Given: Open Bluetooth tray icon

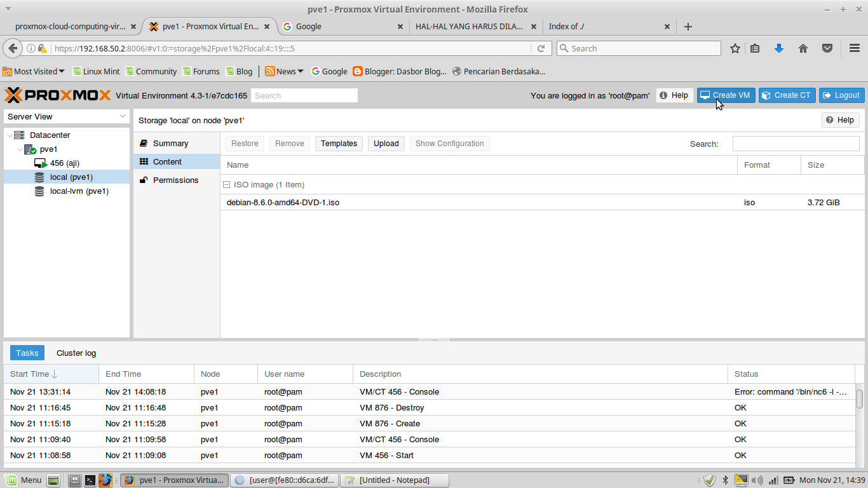Looking at the screenshot, I should [x=725, y=480].
